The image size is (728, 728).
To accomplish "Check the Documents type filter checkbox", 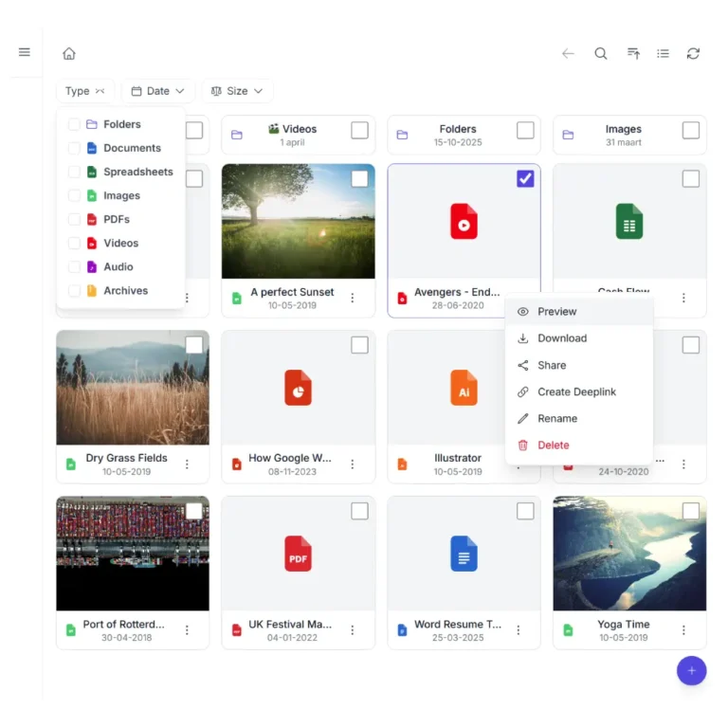I will tap(74, 148).
